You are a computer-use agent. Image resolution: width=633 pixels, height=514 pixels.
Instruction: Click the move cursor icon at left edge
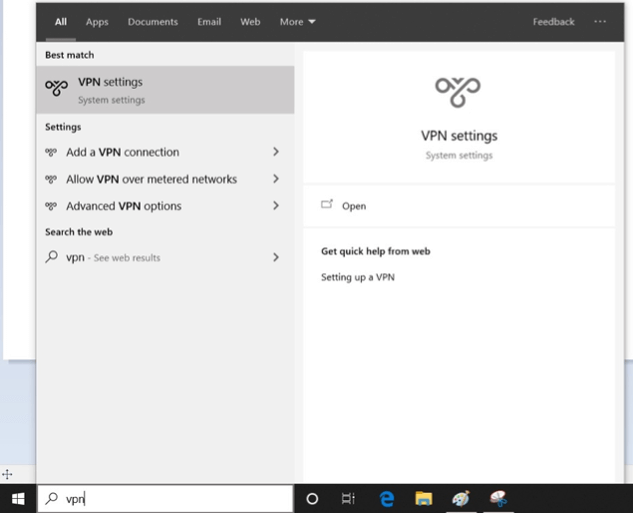pyautogui.click(x=7, y=474)
